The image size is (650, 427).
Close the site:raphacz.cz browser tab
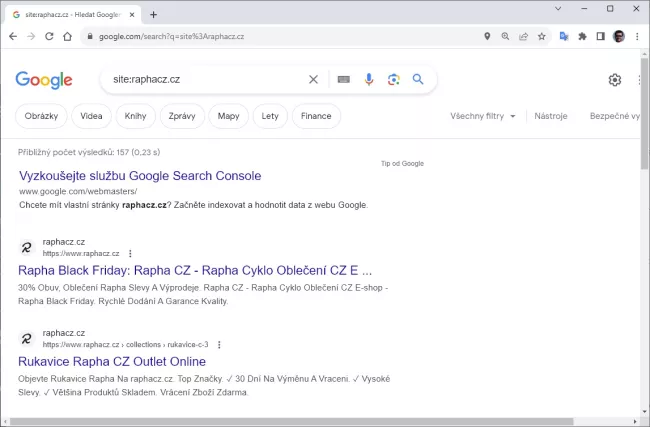(x=132, y=15)
